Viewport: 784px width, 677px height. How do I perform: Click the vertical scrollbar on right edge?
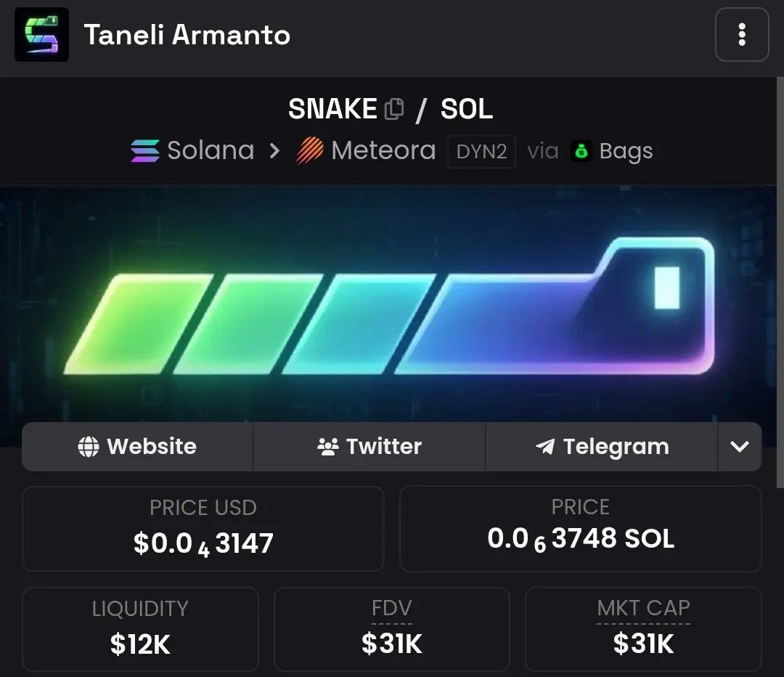click(780, 283)
